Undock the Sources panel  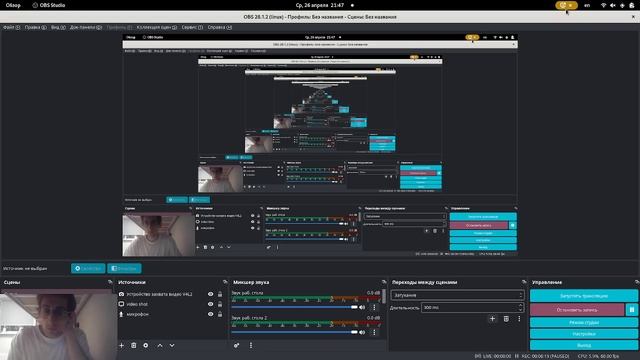coord(225,282)
